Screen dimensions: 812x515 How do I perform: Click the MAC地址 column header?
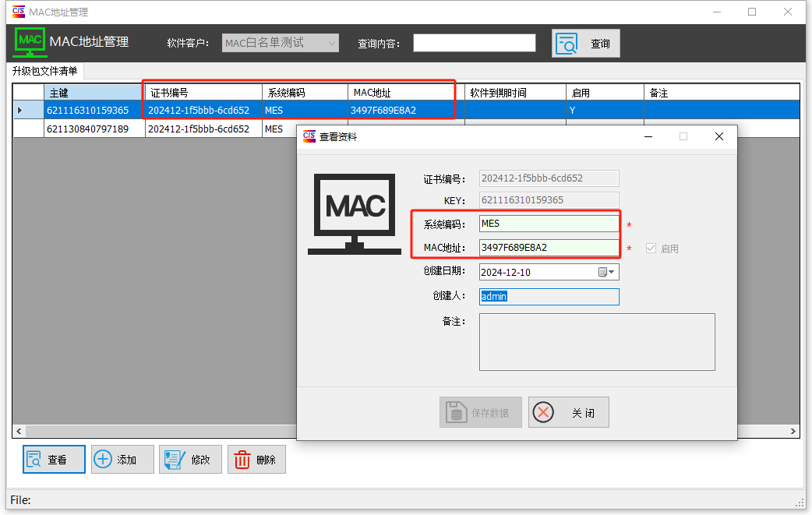pos(406,93)
